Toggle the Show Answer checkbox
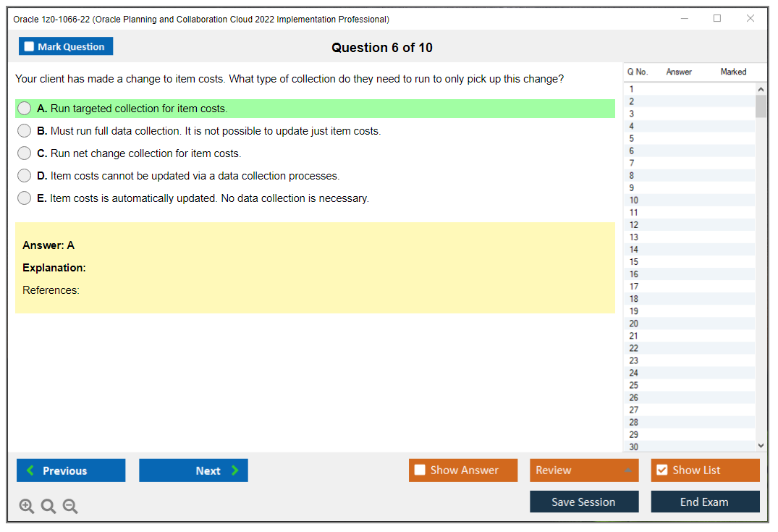Image resolution: width=778 pixels, height=532 pixels. [420, 470]
